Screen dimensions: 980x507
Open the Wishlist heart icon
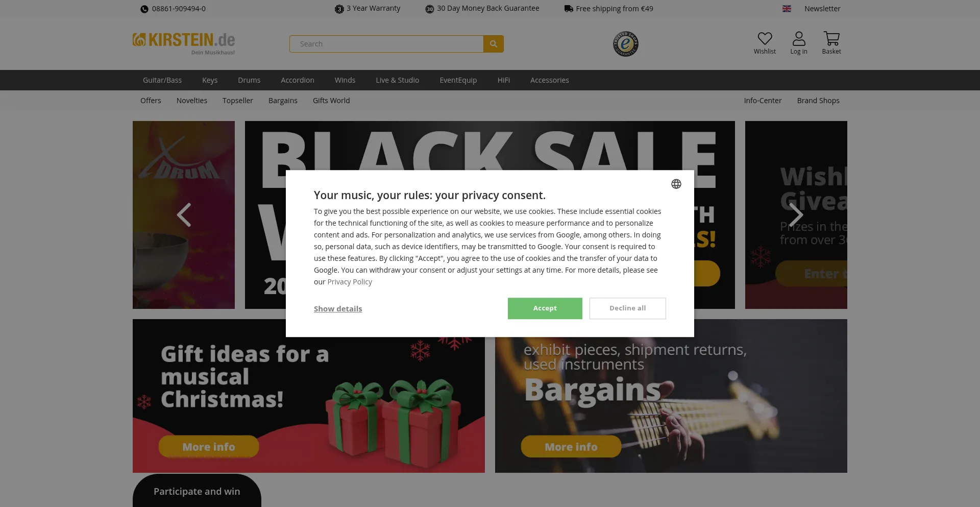[x=765, y=39]
